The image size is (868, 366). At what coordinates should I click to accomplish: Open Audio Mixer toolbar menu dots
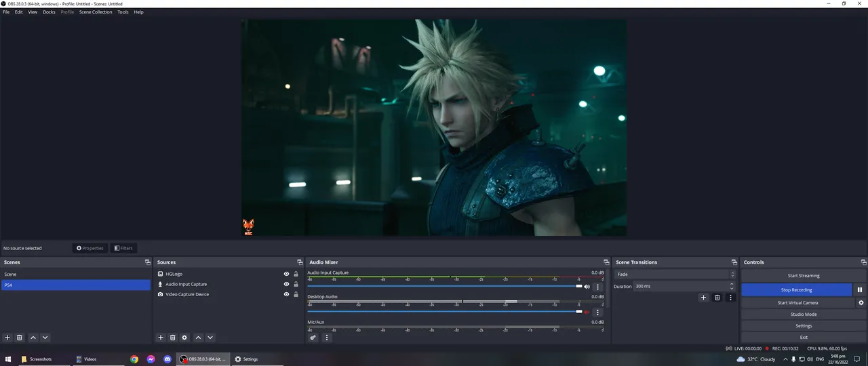pyautogui.click(x=326, y=338)
